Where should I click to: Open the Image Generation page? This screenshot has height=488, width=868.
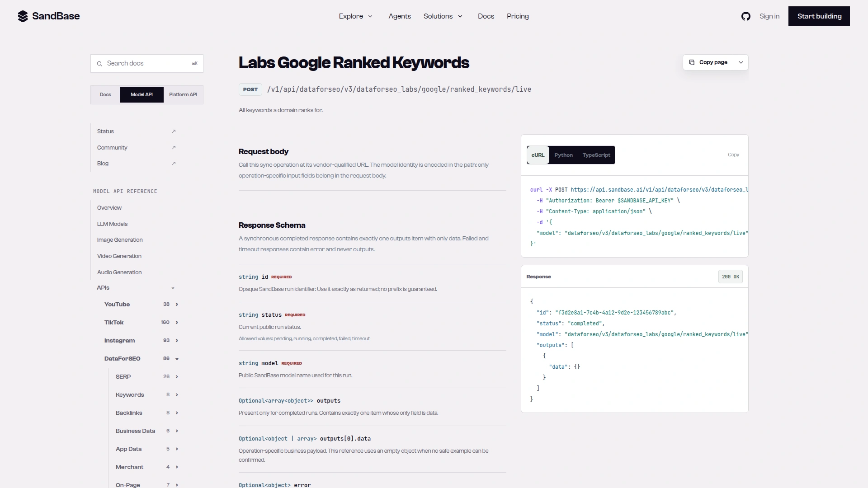[x=120, y=240]
